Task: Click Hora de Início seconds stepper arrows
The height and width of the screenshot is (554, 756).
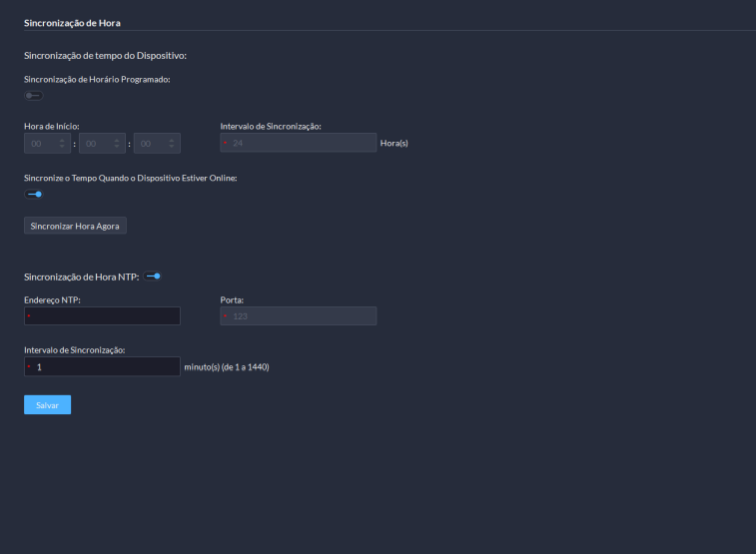Action: (171, 143)
